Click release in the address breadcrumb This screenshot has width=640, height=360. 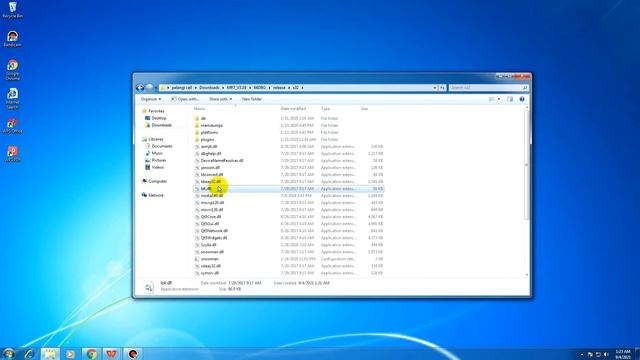pyautogui.click(x=279, y=88)
